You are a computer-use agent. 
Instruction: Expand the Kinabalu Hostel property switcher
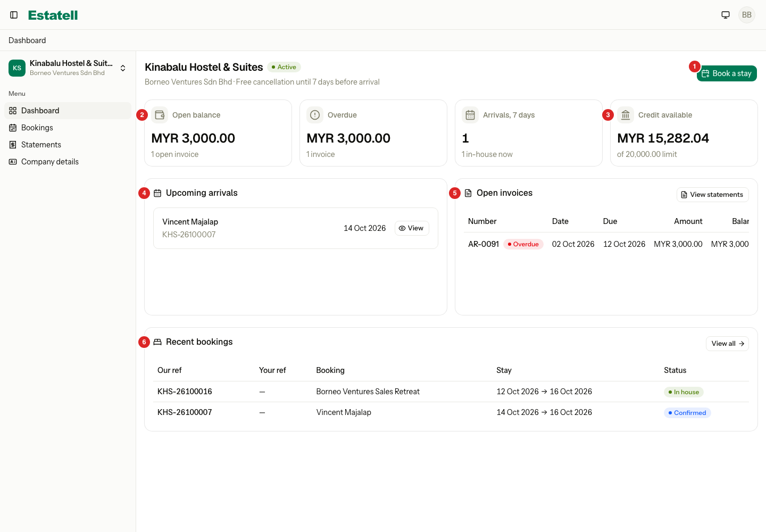tap(68, 68)
